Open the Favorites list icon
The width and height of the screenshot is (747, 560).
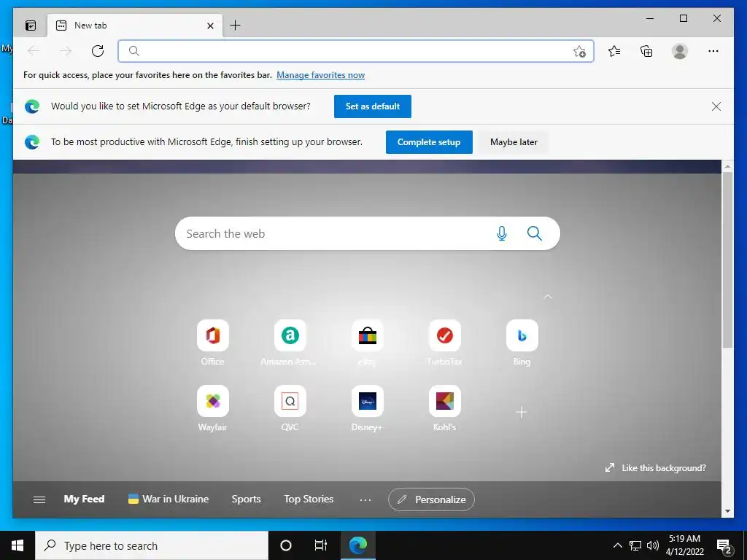(x=614, y=51)
